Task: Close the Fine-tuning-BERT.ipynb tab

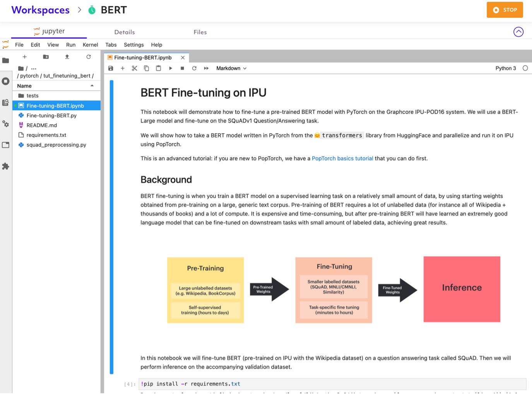Action: point(183,58)
